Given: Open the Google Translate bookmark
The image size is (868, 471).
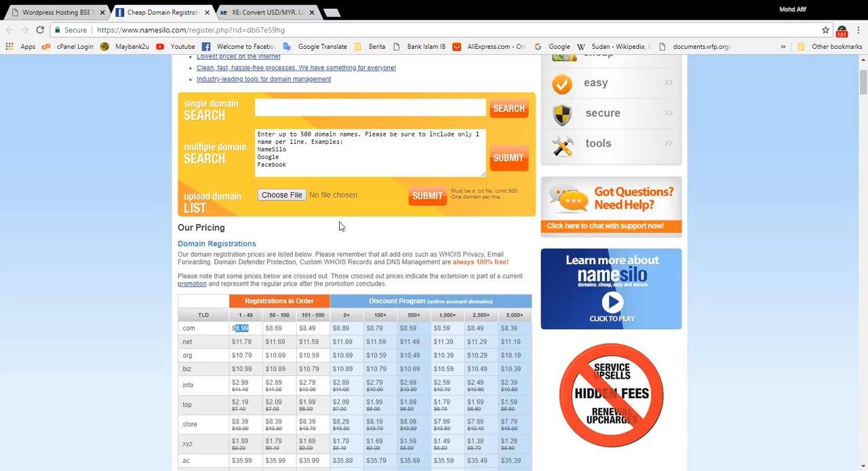Looking at the screenshot, I should pyautogui.click(x=315, y=47).
